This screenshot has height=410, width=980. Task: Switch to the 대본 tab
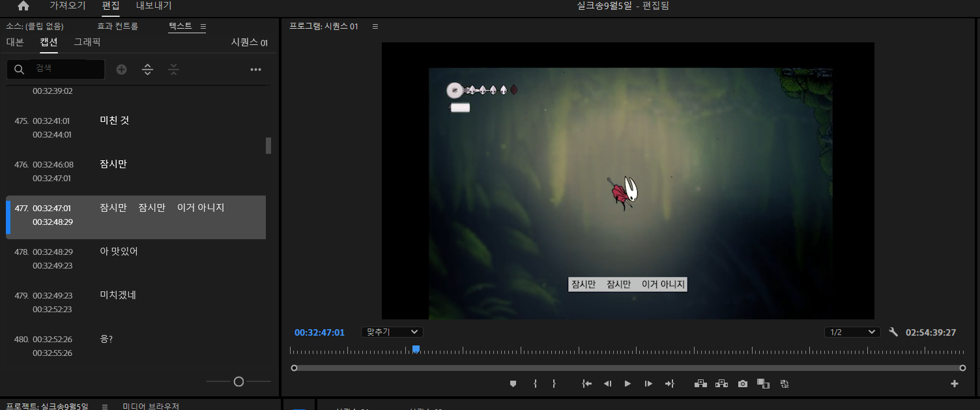[x=15, y=42]
